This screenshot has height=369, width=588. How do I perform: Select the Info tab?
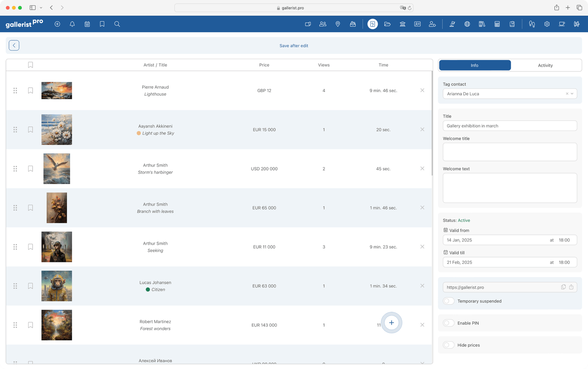click(474, 65)
